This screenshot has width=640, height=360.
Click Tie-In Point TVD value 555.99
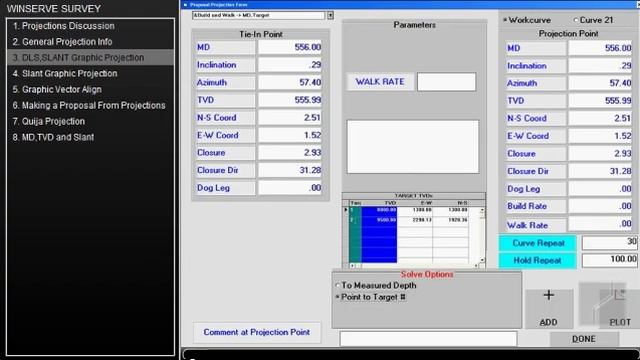click(290, 100)
